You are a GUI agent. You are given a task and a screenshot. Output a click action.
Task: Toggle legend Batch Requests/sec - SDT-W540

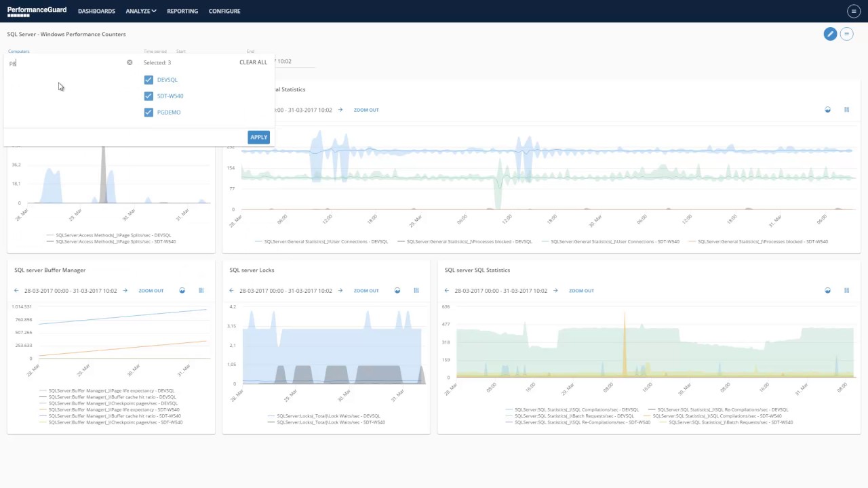click(726, 422)
